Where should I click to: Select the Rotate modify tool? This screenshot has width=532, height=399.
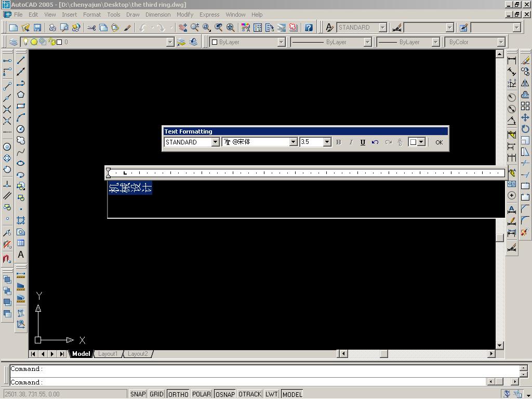pyautogui.click(x=525, y=129)
